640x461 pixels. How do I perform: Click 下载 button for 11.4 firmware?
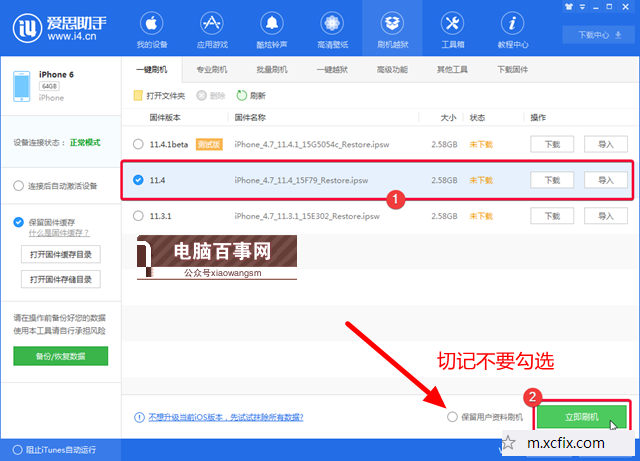tap(552, 180)
